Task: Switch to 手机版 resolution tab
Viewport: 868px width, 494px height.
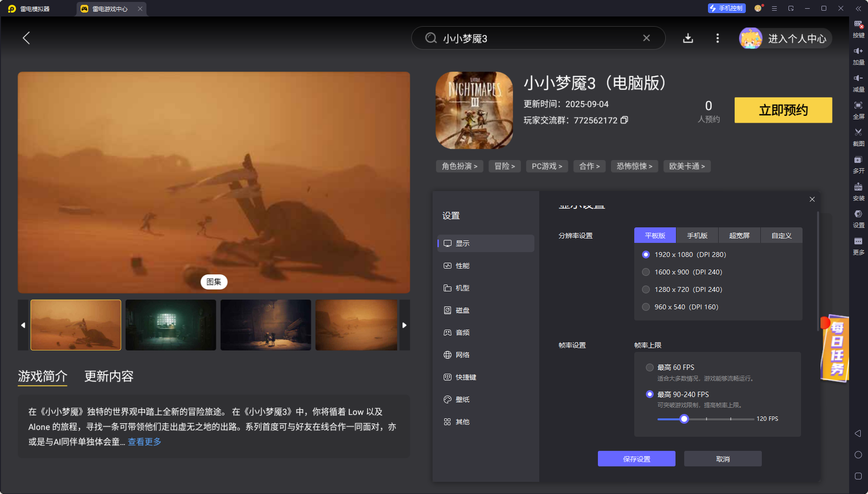Action: point(697,236)
